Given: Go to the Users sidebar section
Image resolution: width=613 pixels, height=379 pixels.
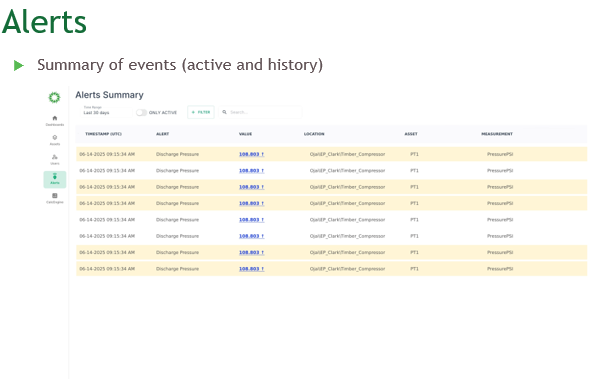Looking at the screenshot, I should tap(55, 159).
